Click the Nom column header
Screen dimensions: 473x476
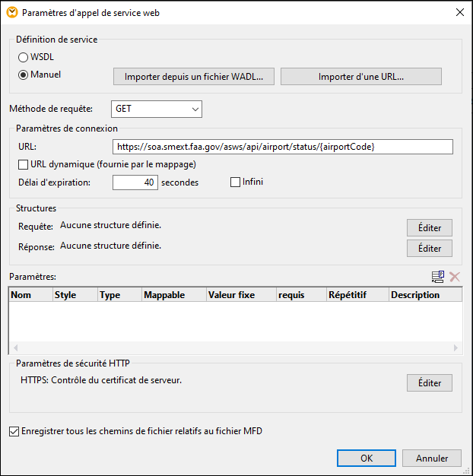[30, 295]
